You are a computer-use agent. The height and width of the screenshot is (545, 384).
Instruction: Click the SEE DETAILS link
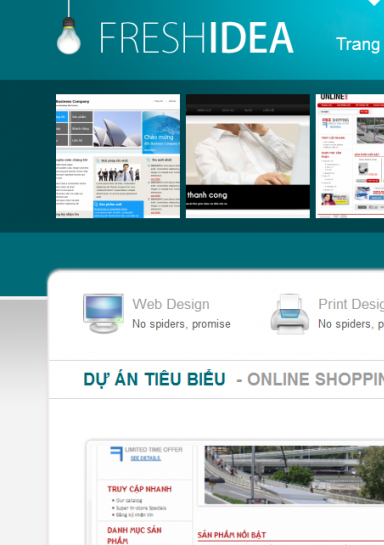pyautogui.click(x=146, y=458)
